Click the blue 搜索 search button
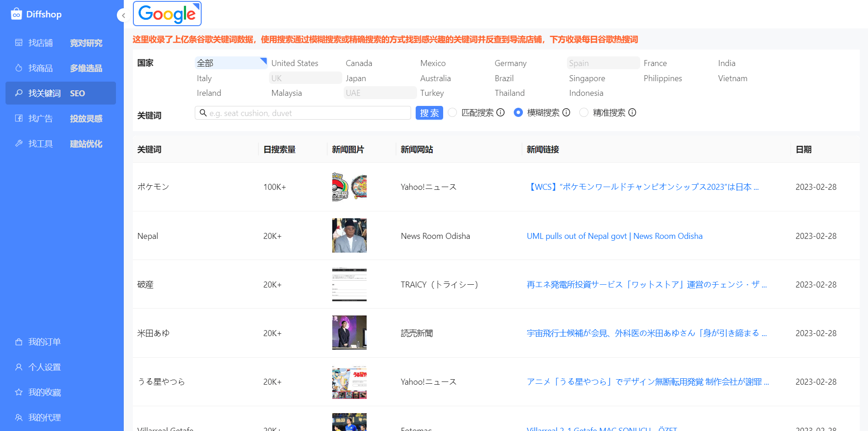Image resolution: width=868 pixels, height=431 pixels. (429, 112)
